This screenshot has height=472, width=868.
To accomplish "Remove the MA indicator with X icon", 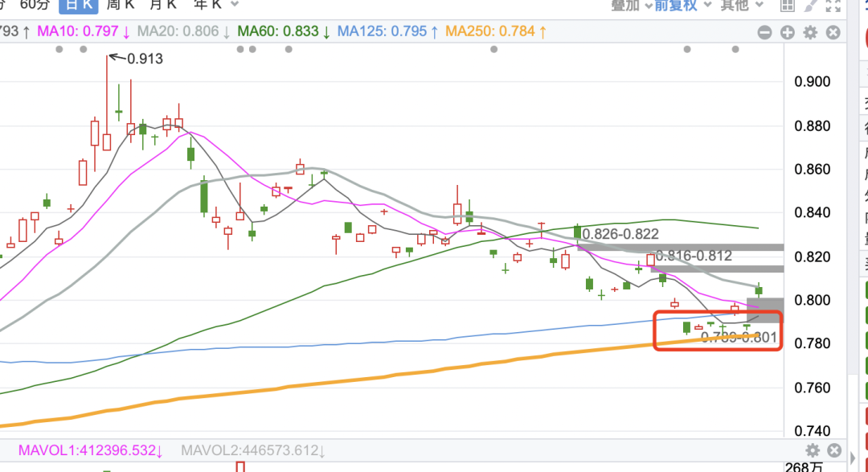I will pyautogui.click(x=833, y=33).
